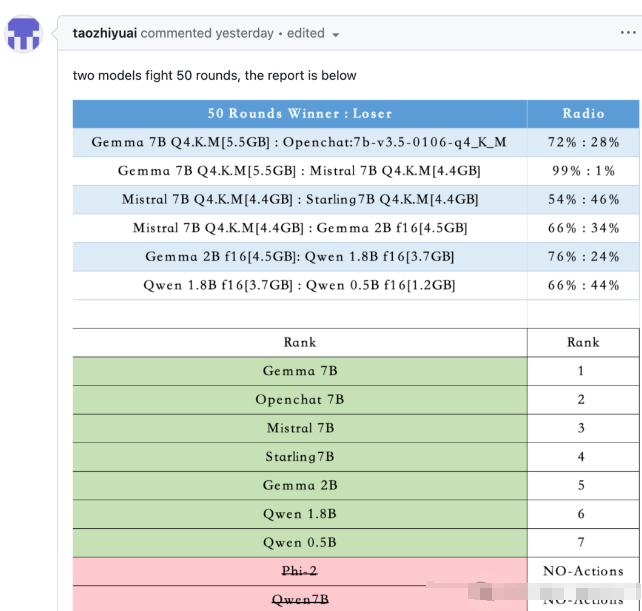Click the 'Gemma 2B' rank table cell

coord(300,485)
